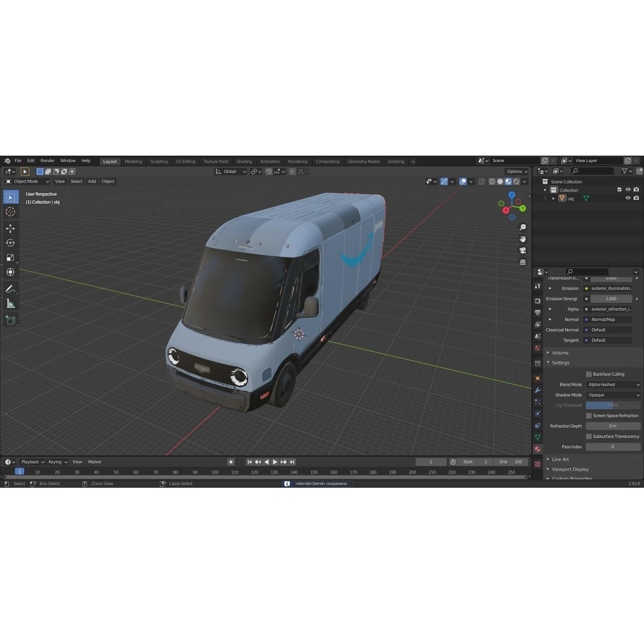Screen dimensions: 644x644
Task: Click the Pan view hand icon
Action: click(x=522, y=239)
